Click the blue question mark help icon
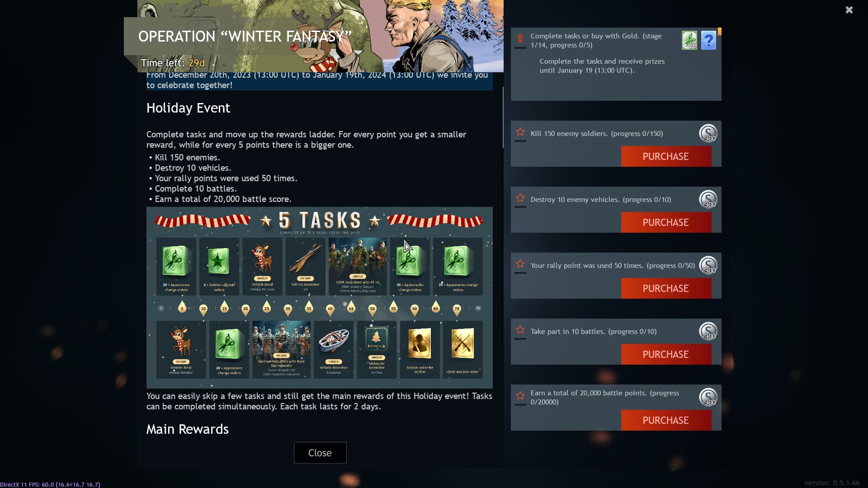 pos(708,40)
